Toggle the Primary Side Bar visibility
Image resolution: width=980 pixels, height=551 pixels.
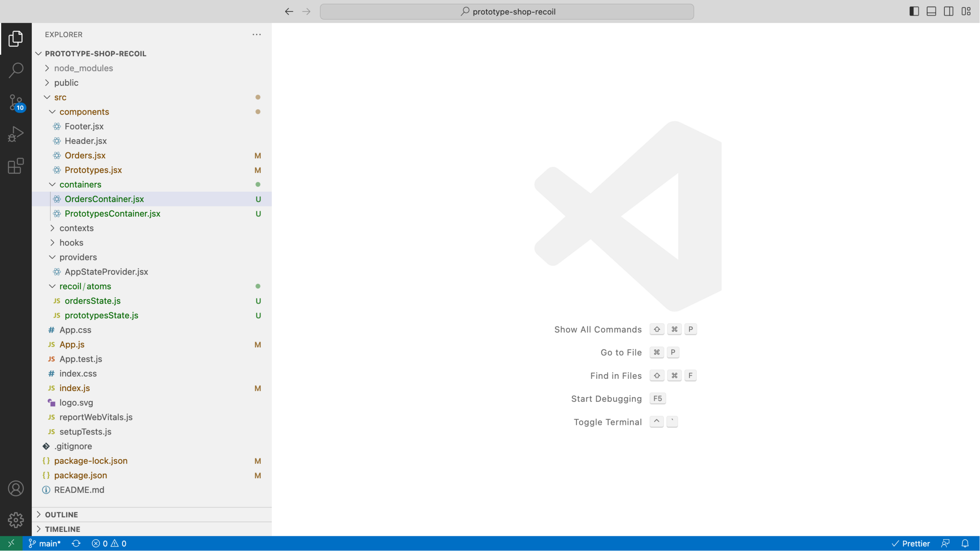pos(914,11)
